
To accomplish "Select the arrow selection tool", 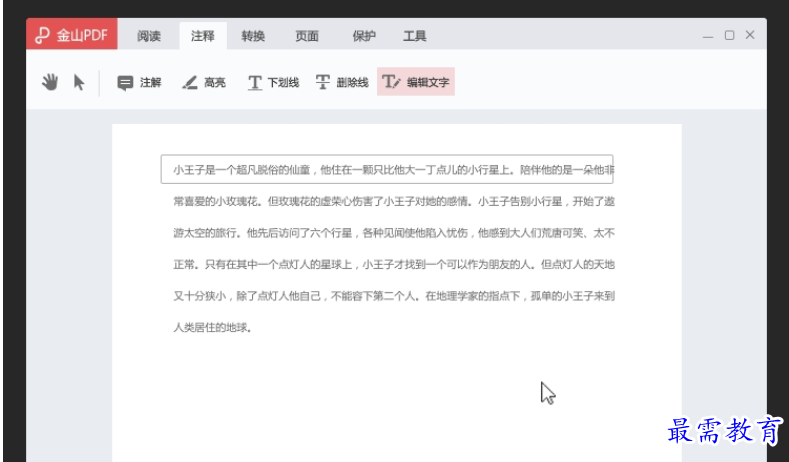I will tap(79, 82).
